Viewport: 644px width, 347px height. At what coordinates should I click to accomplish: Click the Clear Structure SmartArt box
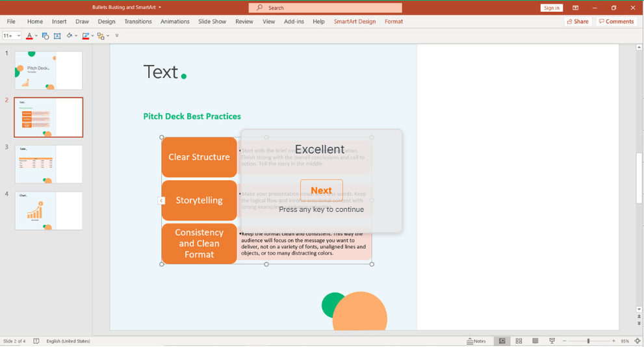coord(200,157)
